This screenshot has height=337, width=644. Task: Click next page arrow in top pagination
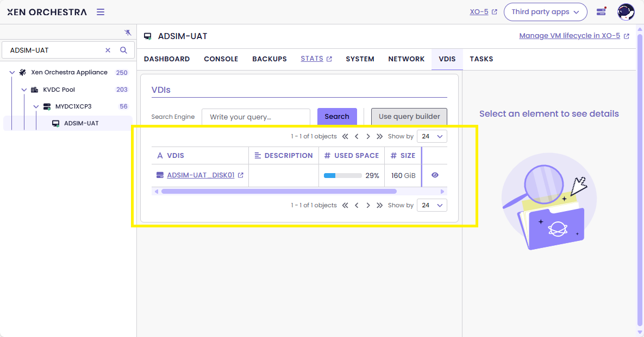point(368,137)
